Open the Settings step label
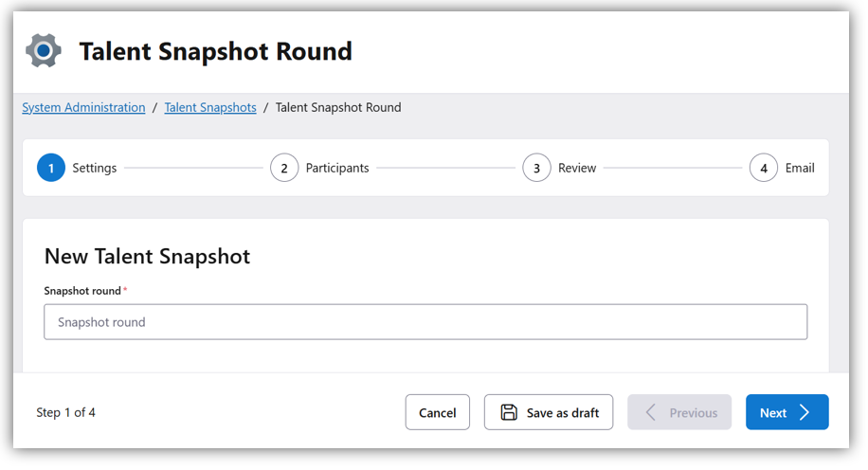 (x=95, y=168)
